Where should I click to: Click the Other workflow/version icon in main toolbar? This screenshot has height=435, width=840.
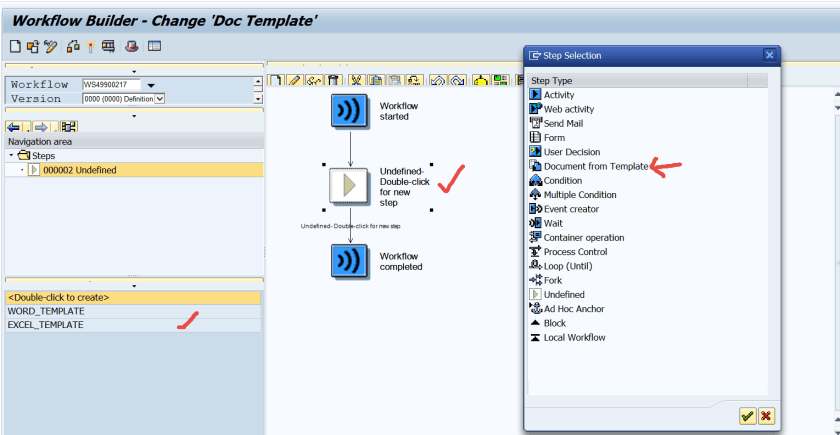(x=33, y=46)
